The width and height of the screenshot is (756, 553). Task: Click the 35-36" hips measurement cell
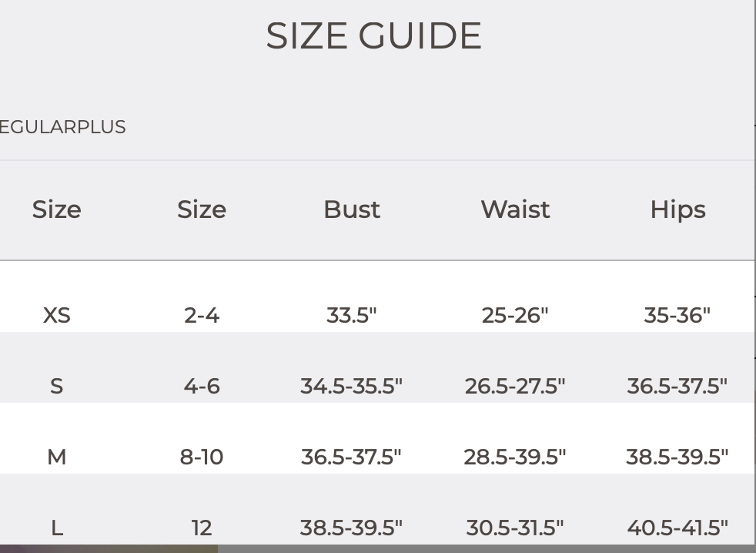pyautogui.click(x=677, y=316)
